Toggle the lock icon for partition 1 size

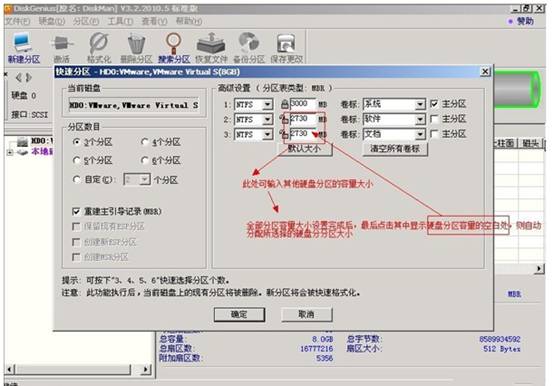pyautogui.click(x=284, y=105)
